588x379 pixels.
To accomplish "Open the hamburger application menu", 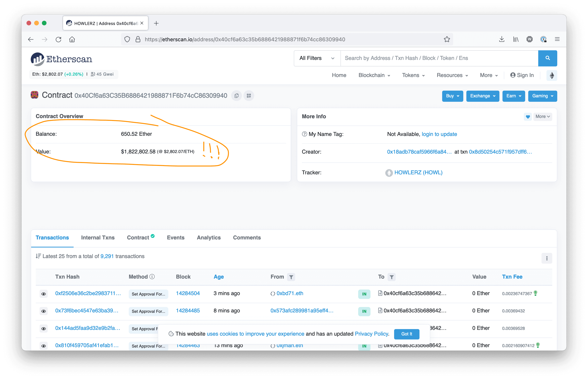I will (557, 39).
